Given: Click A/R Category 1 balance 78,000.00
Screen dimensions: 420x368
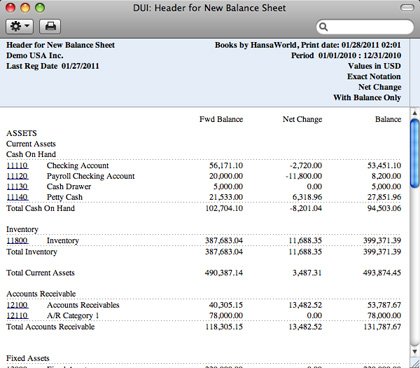Looking at the screenshot, I should coord(384,316).
